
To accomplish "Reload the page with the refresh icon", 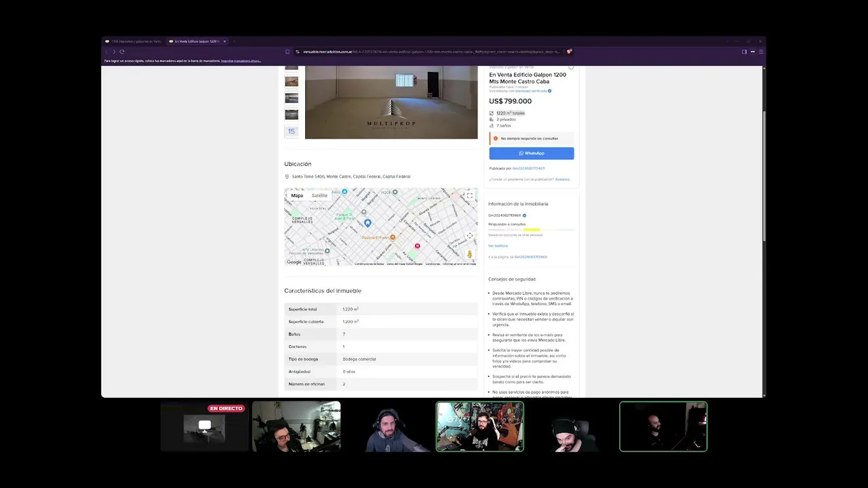I will pos(122,52).
